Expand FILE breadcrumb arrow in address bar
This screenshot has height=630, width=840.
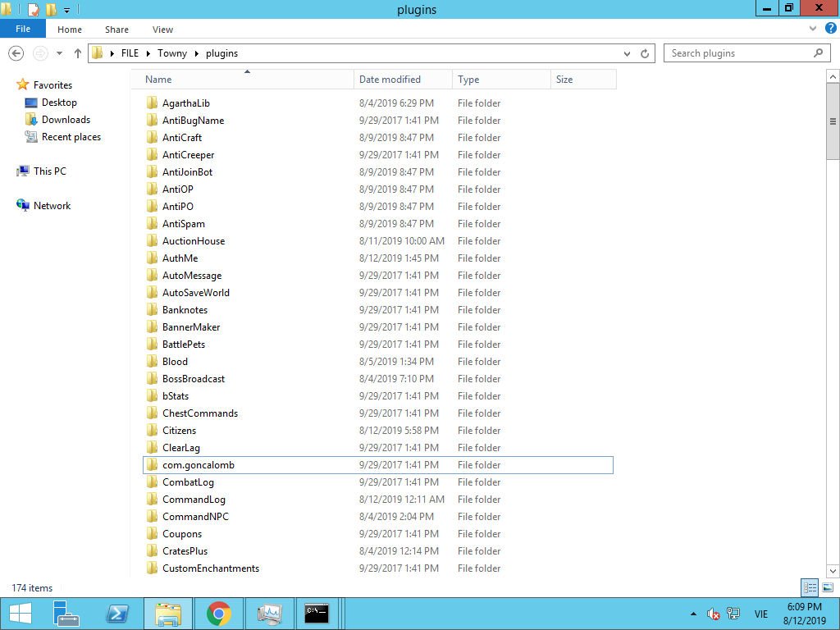[148, 53]
